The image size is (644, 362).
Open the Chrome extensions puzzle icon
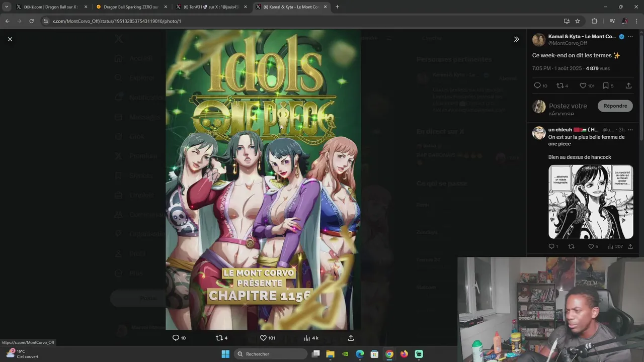[594, 21]
